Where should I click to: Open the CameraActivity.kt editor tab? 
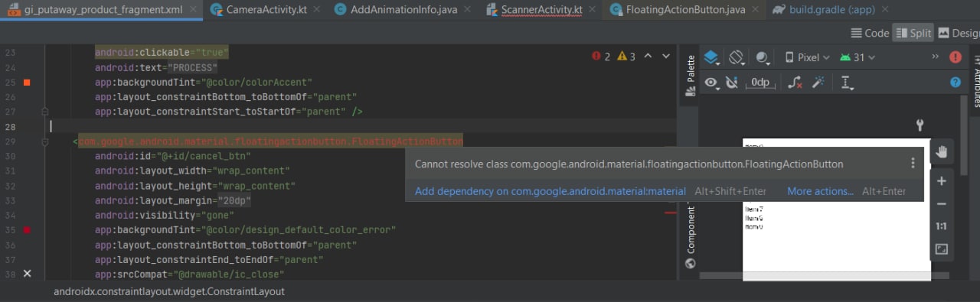coord(260,10)
